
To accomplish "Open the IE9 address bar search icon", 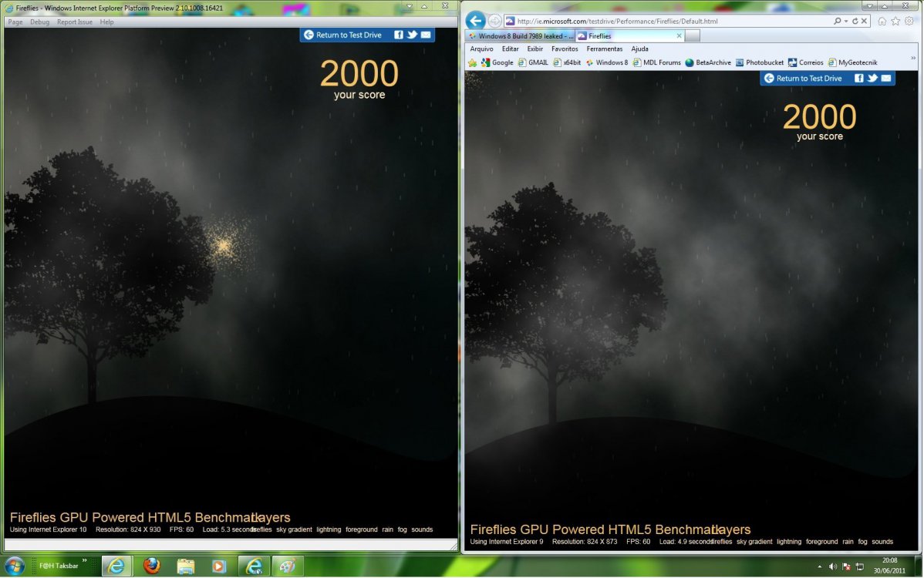I will coord(837,21).
